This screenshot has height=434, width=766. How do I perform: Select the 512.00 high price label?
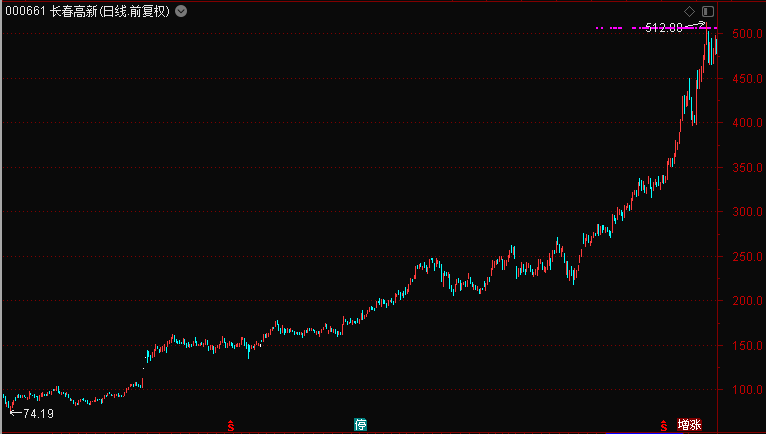click(x=664, y=27)
